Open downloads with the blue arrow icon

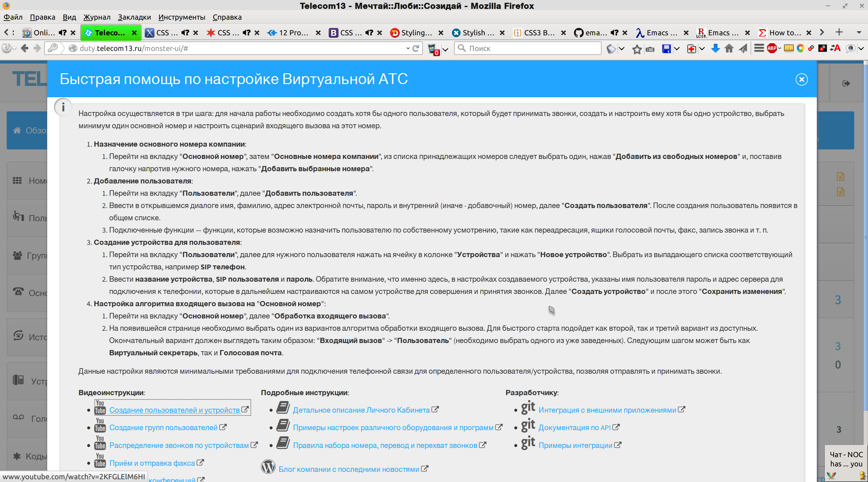(x=715, y=48)
